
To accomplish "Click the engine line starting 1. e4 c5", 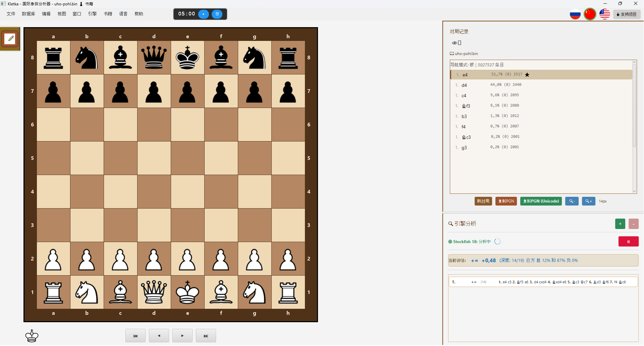I will coord(543,282).
